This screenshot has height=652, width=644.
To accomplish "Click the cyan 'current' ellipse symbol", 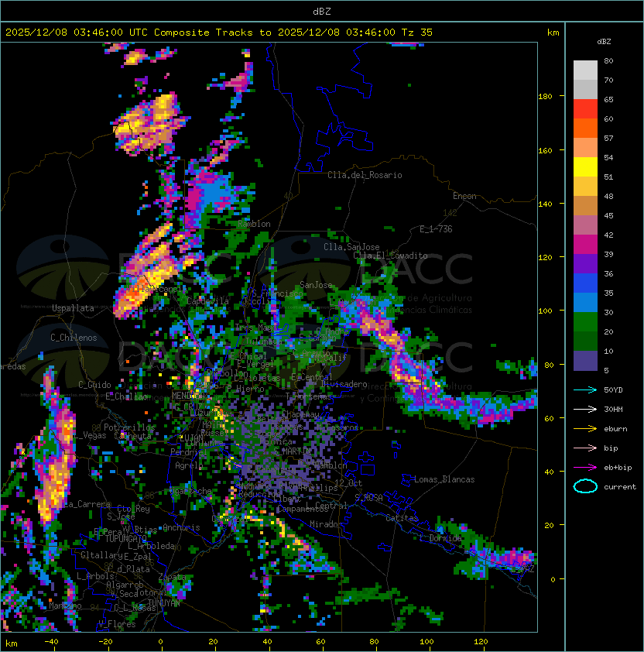I will tap(585, 486).
